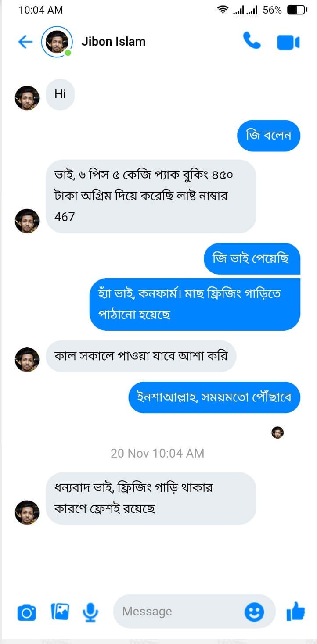Tap the sender avatar beside "Hi"
This screenshot has width=317, height=644.
[x=27, y=98]
